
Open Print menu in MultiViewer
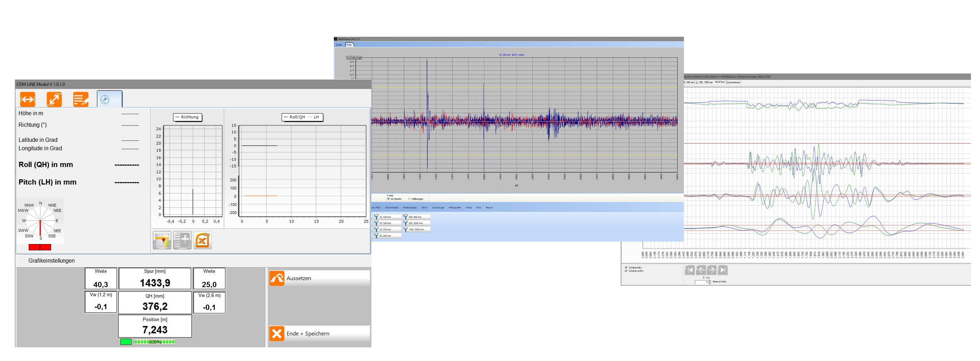click(x=479, y=208)
